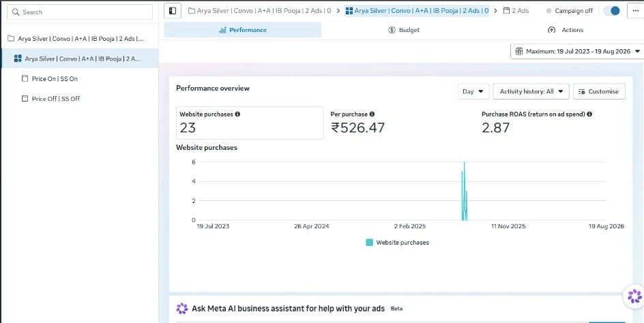This screenshot has height=323, width=644.
Task: Open the Day granularity dropdown
Action: 473,91
